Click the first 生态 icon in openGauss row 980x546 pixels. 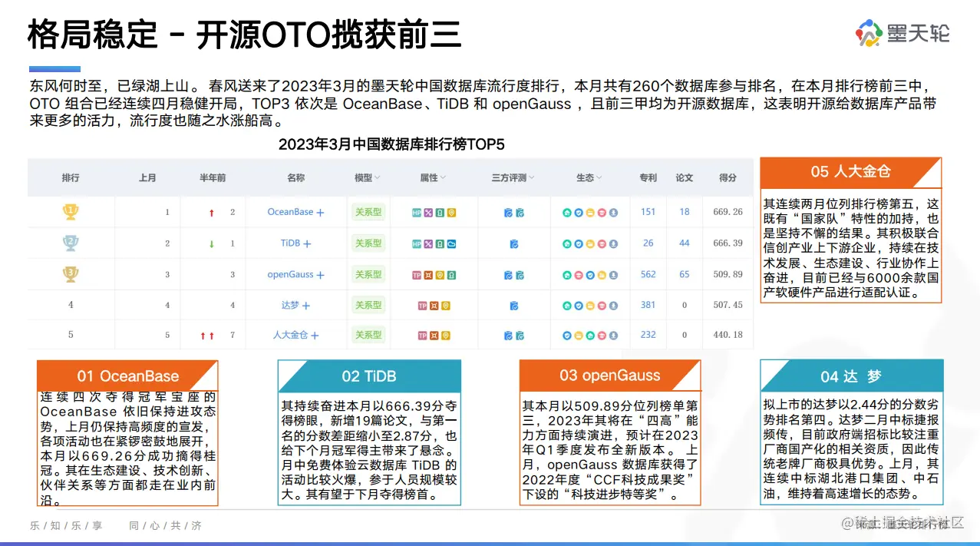click(x=566, y=275)
